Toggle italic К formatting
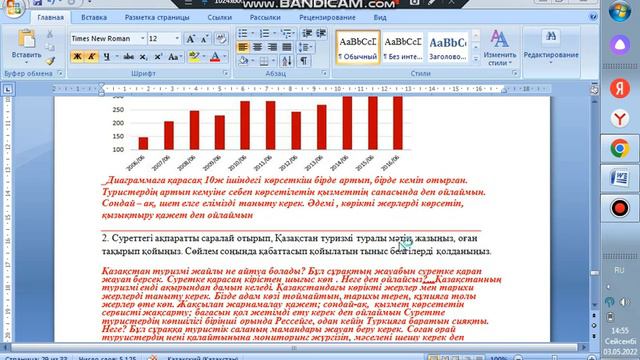Viewport: 640px width, 360px height. [92, 57]
